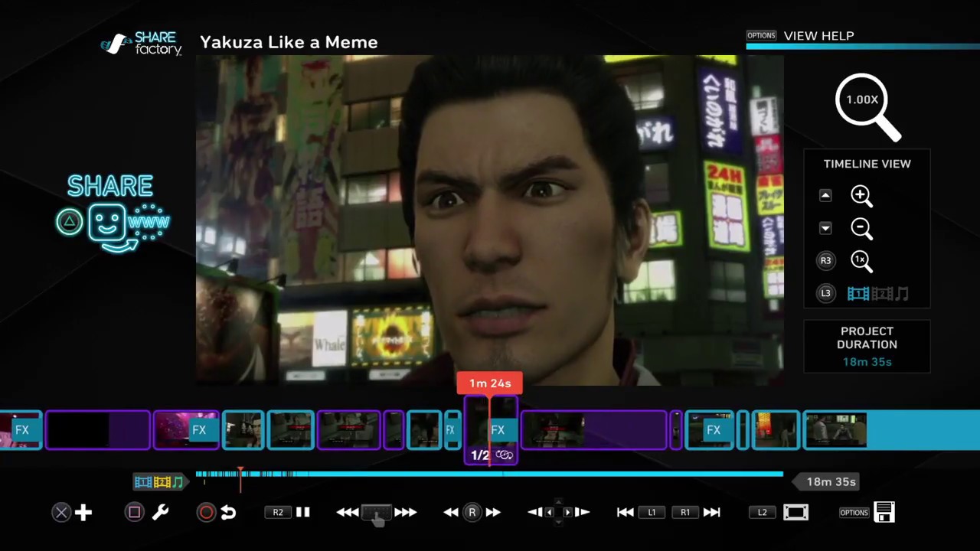Click the 1/2 layer indicator under selected clip
Image resolution: width=980 pixels, height=551 pixels.
[479, 455]
